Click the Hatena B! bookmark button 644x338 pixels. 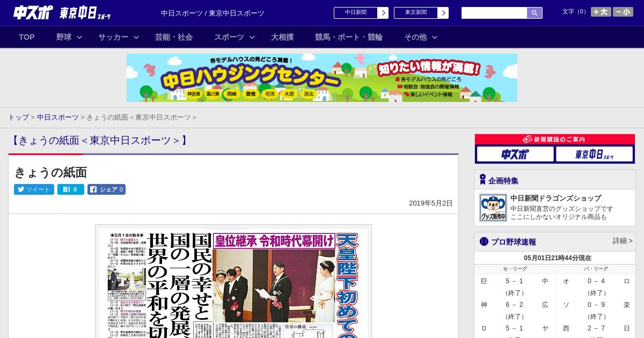coord(71,189)
